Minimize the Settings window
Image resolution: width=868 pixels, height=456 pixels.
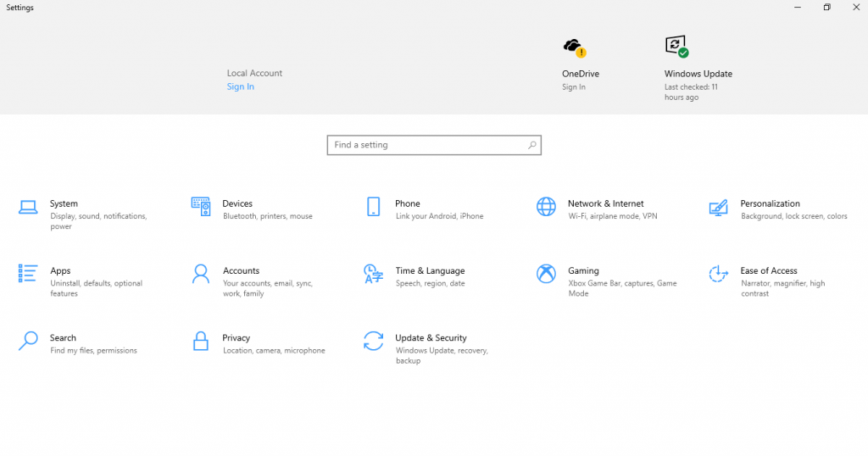[x=798, y=7]
